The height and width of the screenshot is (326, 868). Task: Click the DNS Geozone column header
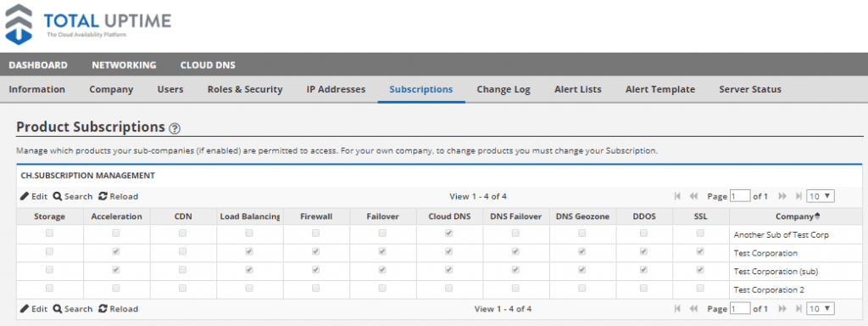pos(582,216)
